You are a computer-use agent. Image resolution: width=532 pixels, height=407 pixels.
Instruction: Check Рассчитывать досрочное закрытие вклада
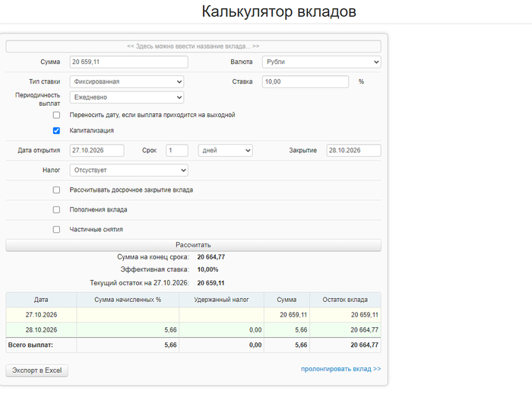[56, 190]
